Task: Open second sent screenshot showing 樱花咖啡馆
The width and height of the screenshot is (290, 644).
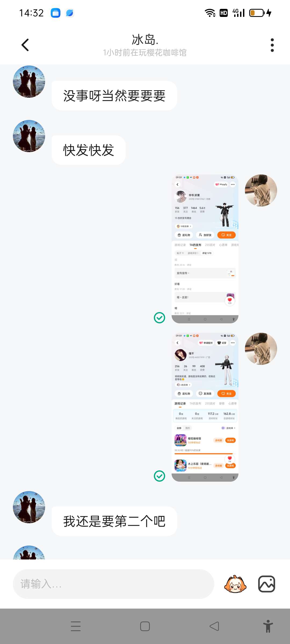Action: click(205, 407)
